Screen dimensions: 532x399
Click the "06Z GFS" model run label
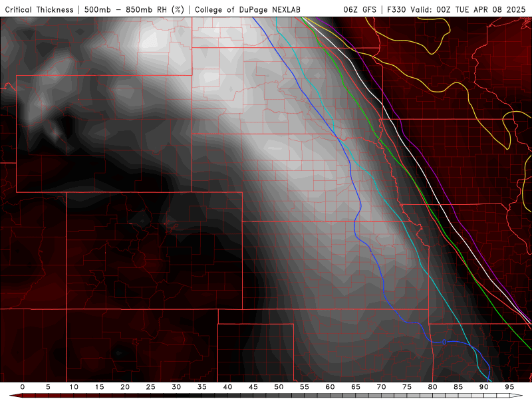(360, 10)
